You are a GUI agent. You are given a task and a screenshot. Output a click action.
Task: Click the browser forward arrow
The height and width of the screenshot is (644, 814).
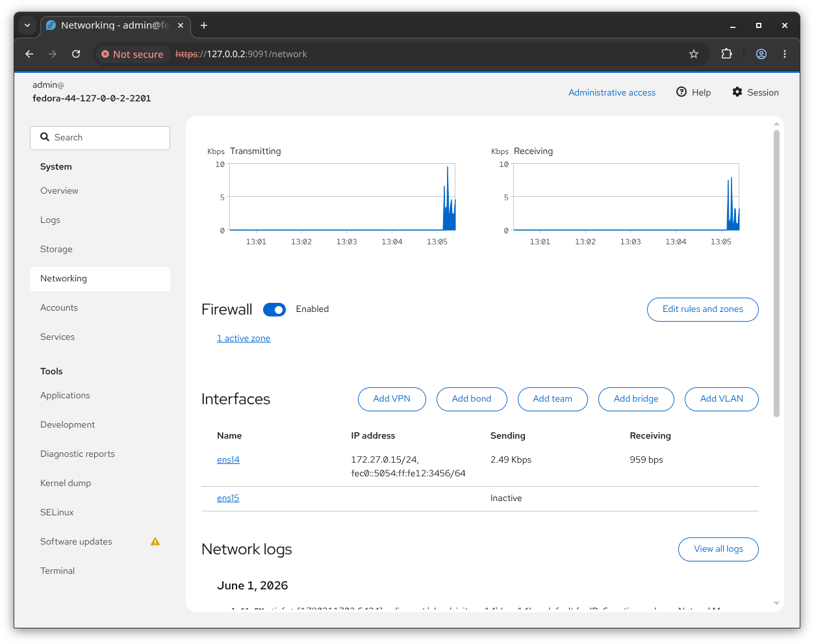click(53, 54)
